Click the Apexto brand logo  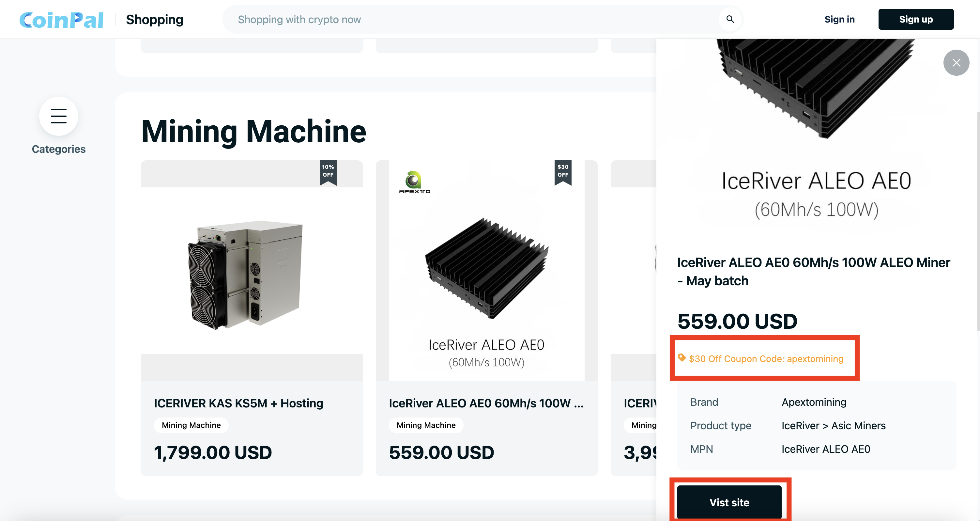tap(414, 182)
